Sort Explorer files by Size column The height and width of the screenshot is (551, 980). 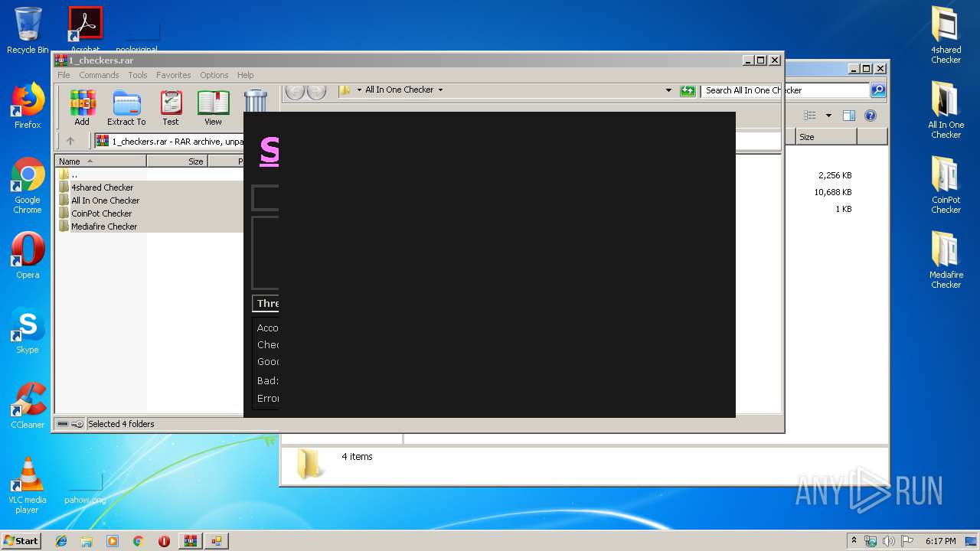coord(825,137)
